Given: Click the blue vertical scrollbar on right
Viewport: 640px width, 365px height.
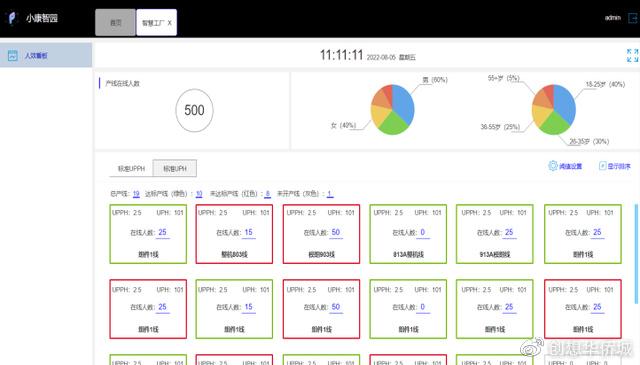Looking at the screenshot, I should pyautogui.click(x=636, y=254).
